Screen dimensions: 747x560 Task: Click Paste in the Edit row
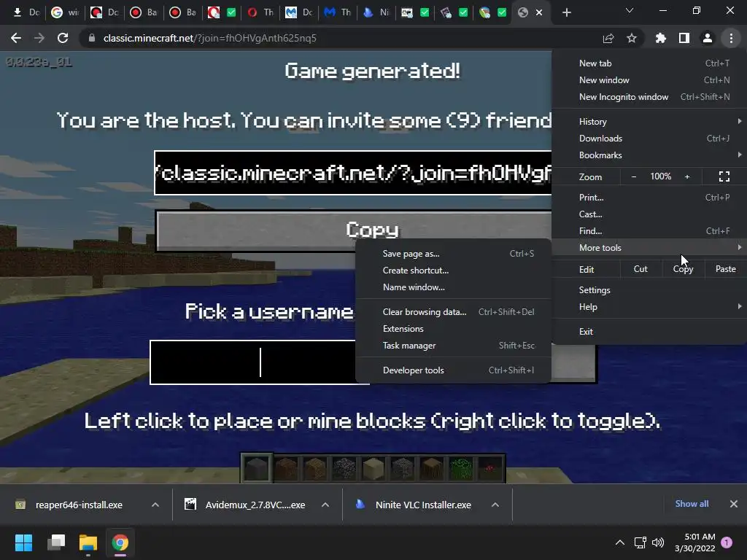(726, 269)
